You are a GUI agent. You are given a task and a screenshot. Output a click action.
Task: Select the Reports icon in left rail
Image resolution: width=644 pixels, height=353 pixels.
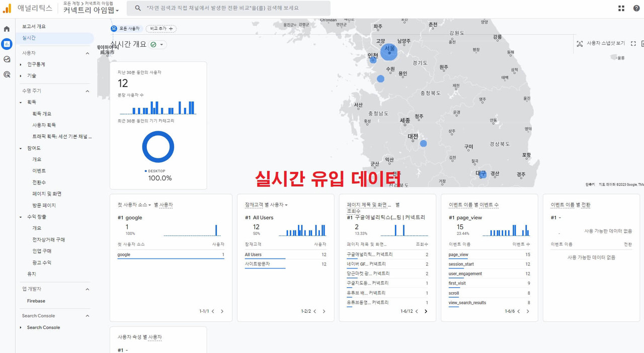(7, 44)
